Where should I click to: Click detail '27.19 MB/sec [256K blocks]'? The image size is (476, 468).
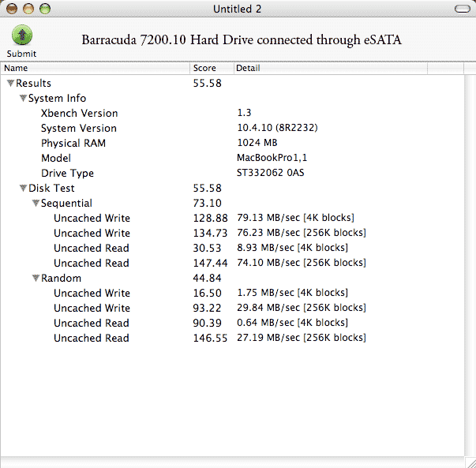tap(302, 338)
